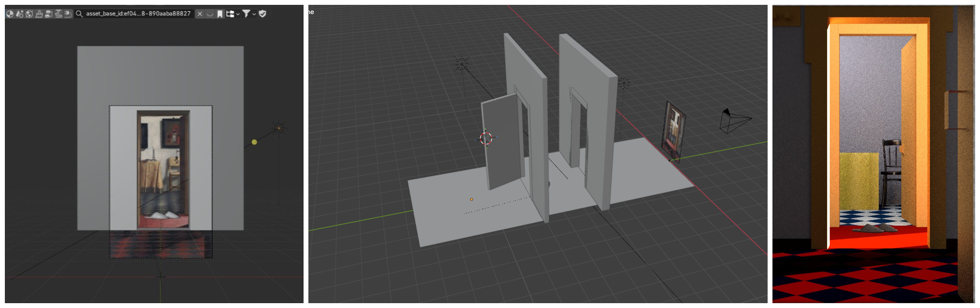Toggle the bookmark filter icon
This screenshot has width=980, height=308.
coord(220,14)
